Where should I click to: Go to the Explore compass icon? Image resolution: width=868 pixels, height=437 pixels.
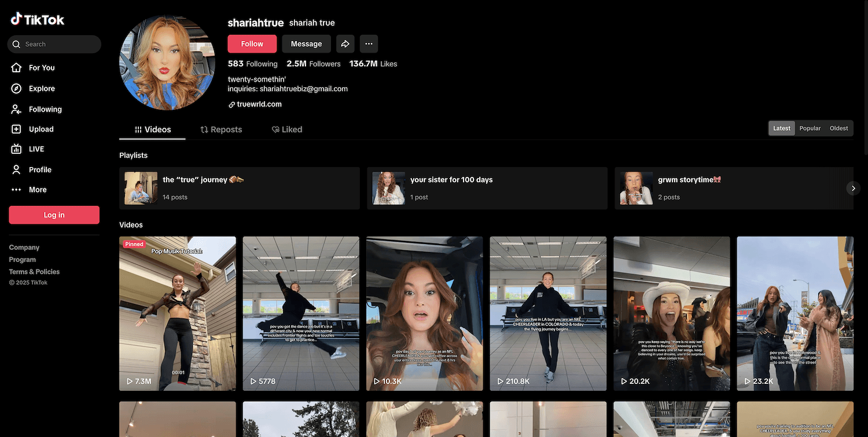[x=17, y=88]
